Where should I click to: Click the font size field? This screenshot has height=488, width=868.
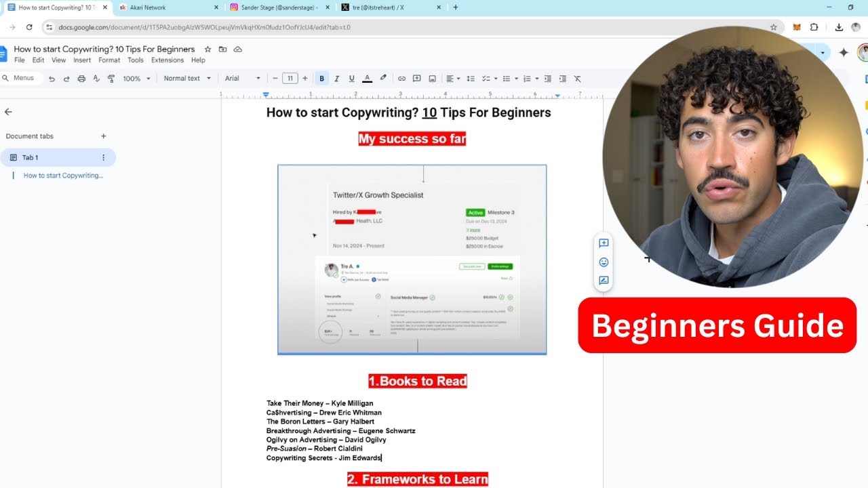click(x=290, y=79)
